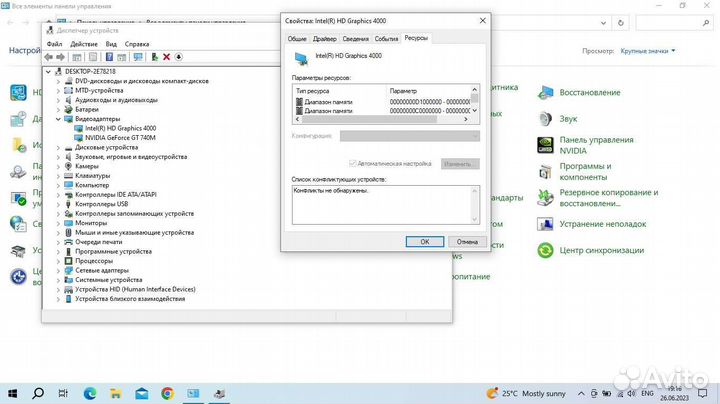Screen dimensions: 720x404
Task: Select NVIDIA GeForce GT 740M adapter
Action: tap(120, 138)
